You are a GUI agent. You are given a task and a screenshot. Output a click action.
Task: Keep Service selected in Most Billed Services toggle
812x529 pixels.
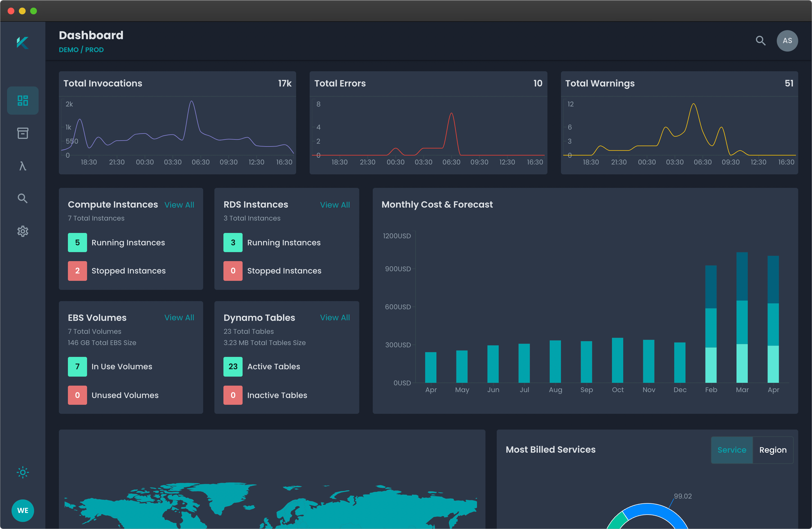(731, 450)
